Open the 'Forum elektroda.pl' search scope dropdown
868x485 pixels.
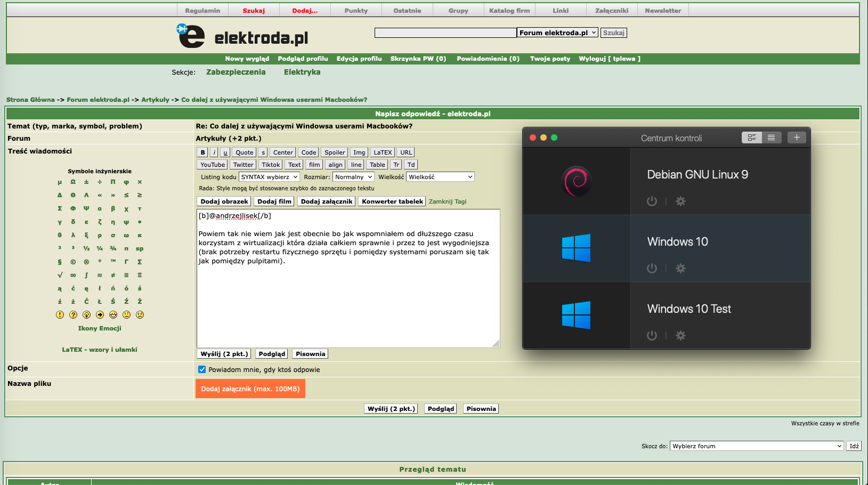coord(557,33)
